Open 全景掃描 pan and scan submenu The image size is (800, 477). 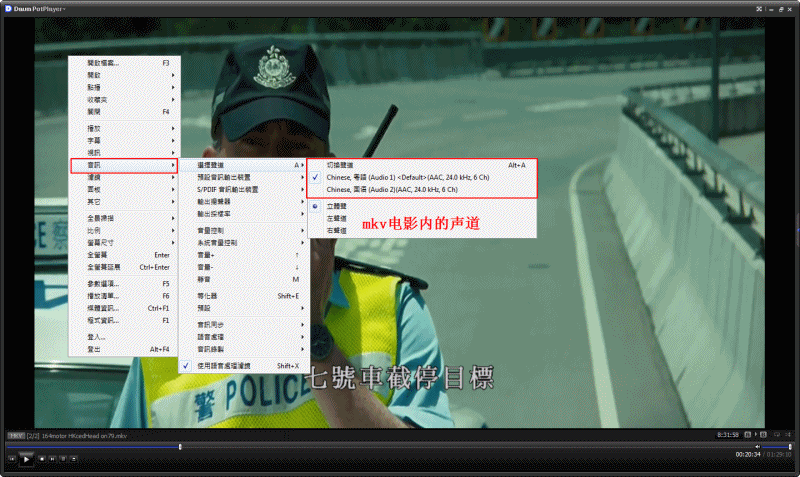tap(124, 218)
